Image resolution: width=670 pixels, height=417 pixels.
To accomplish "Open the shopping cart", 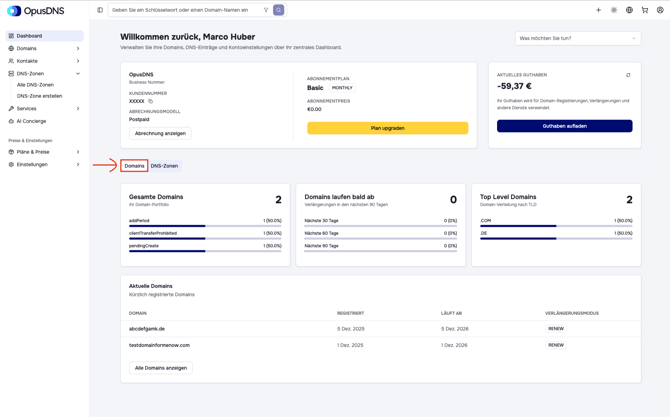I will coord(644,10).
